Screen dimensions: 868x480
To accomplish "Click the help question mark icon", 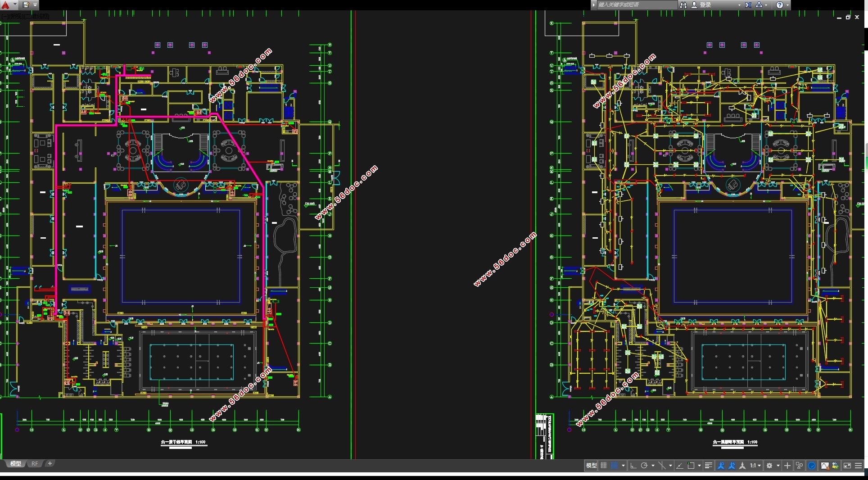I will 780,5.
